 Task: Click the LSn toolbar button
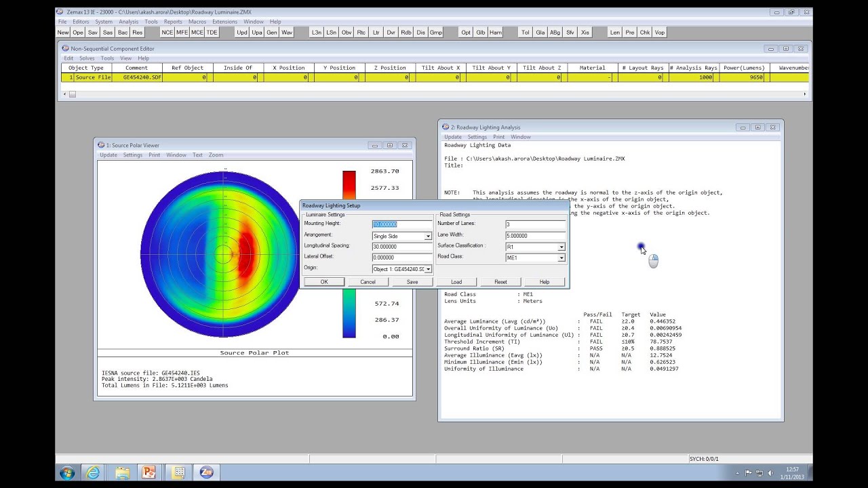(332, 33)
